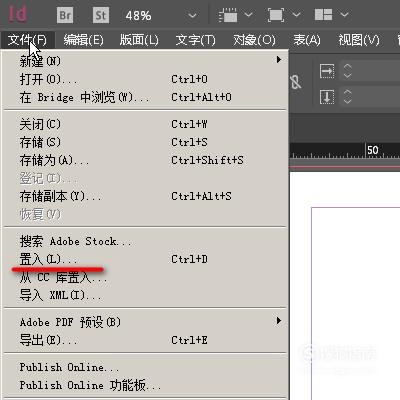Select 从 CC 库置入... menu item
Viewport: 400px width, 400px height.
pyautogui.click(x=145, y=277)
